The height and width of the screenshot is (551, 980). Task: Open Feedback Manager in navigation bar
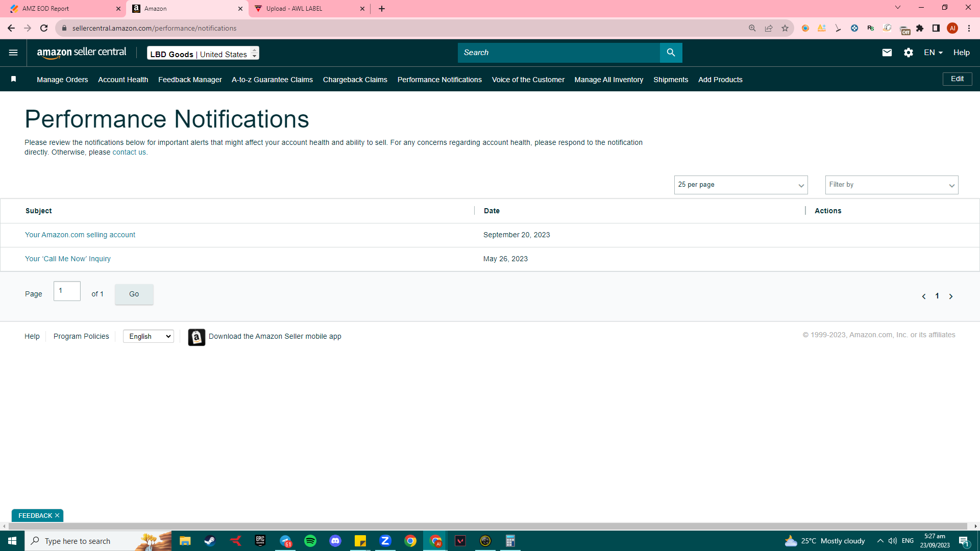tap(190, 80)
